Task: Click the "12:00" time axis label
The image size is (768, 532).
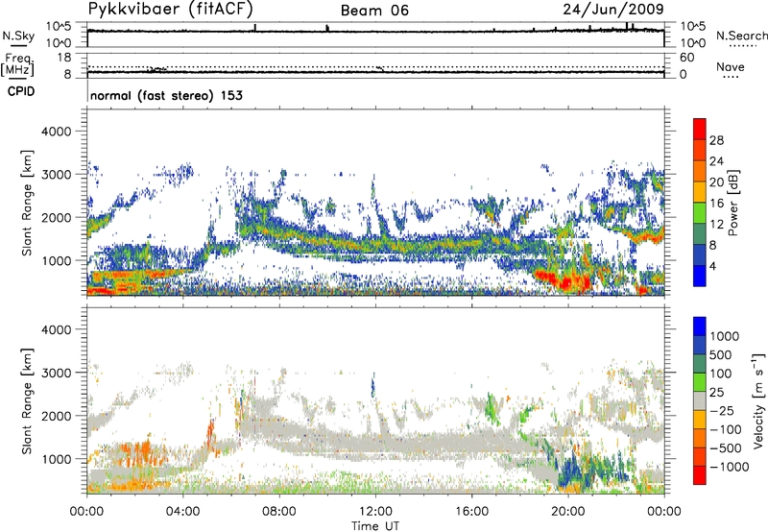Action: pos(375,512)
